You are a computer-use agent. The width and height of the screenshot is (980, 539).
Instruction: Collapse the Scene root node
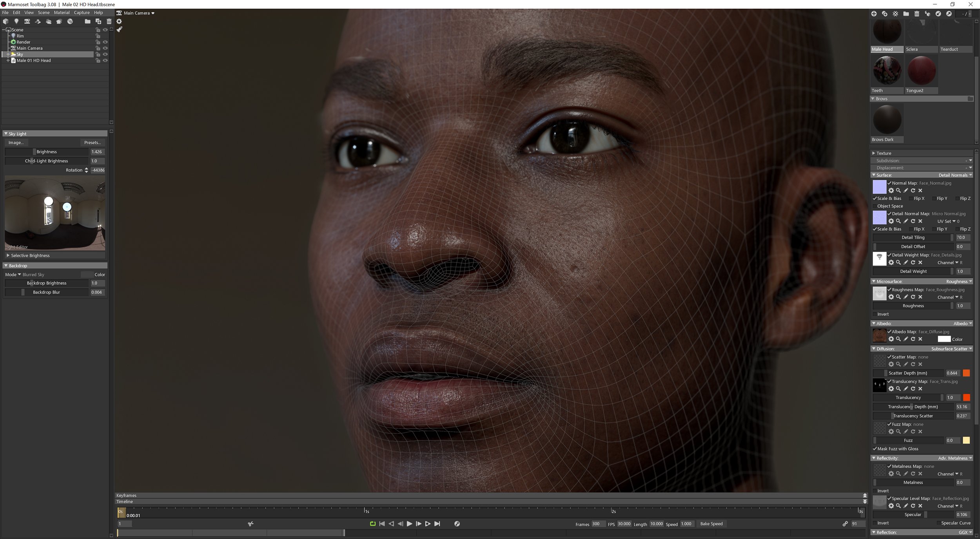coord(4,30)
